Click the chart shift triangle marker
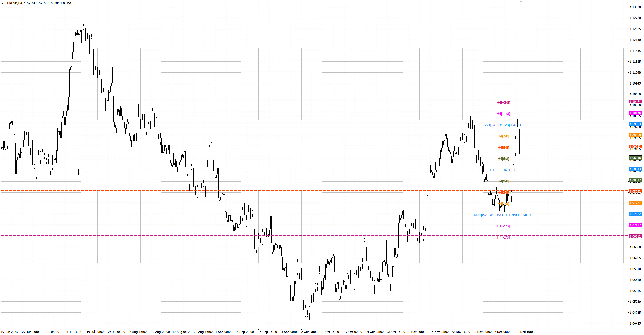This screenshot has width=644, height=335. [x=521, y=2]
